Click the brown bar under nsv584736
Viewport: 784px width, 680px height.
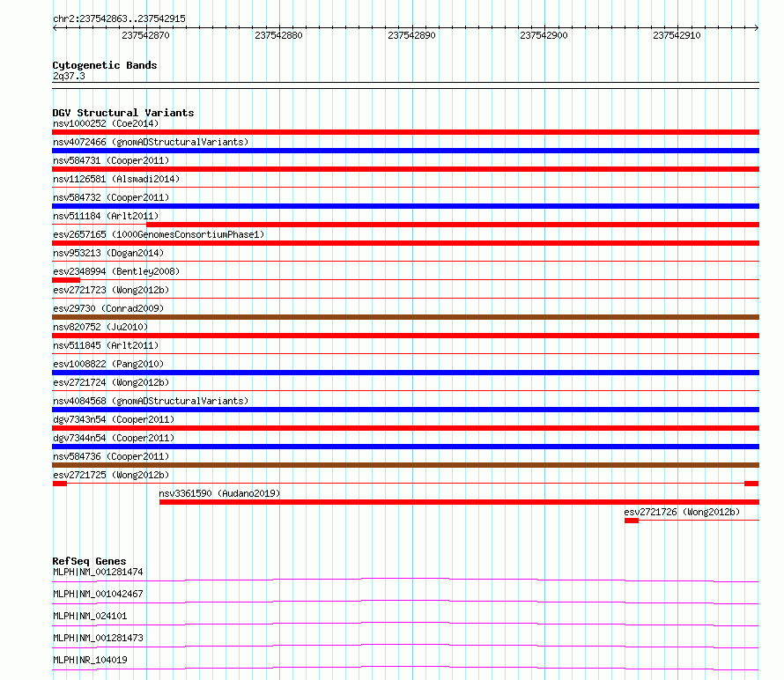405,465
